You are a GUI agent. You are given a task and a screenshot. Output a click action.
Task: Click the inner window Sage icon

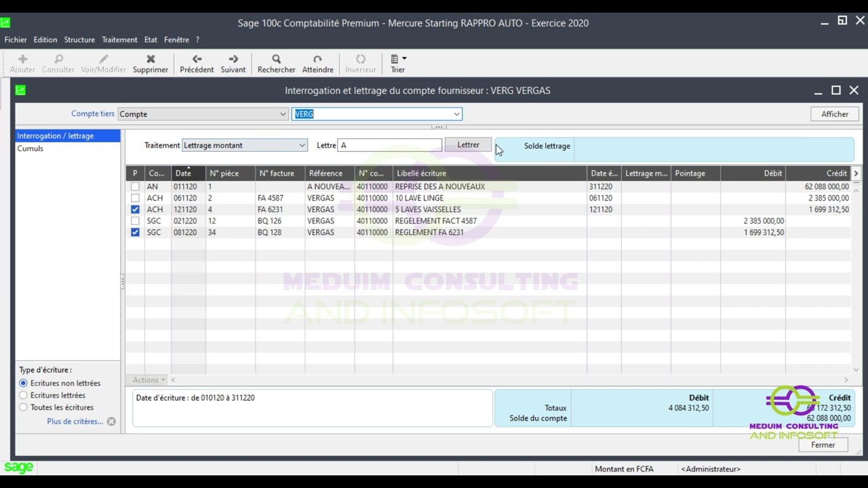pyautogui.click(x=20, y=90)
